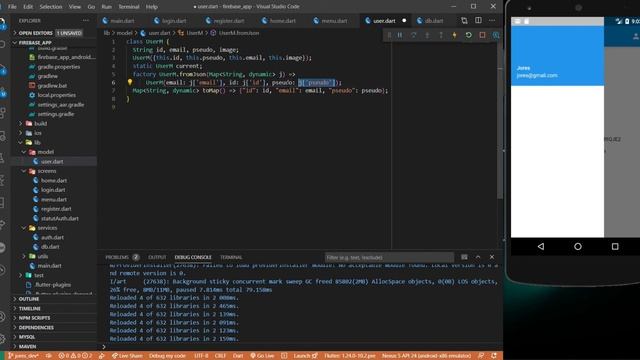This screenshot has height=360, width=640.
Task: Open Explorer panel More Actions ellipsis
Action: pos(86,20)
